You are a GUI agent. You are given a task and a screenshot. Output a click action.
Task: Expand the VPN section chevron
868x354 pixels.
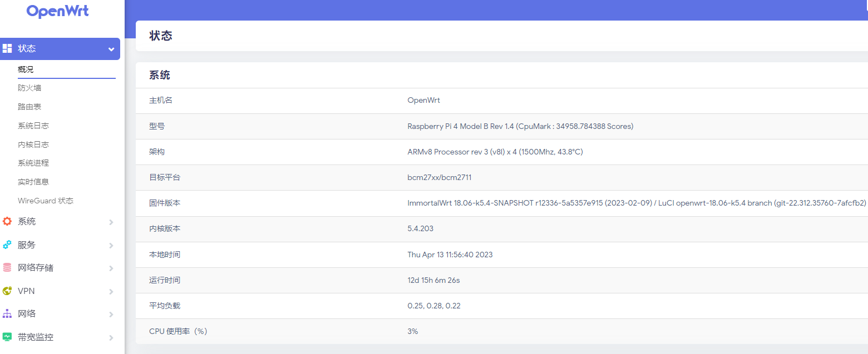[x=110, y=291]
